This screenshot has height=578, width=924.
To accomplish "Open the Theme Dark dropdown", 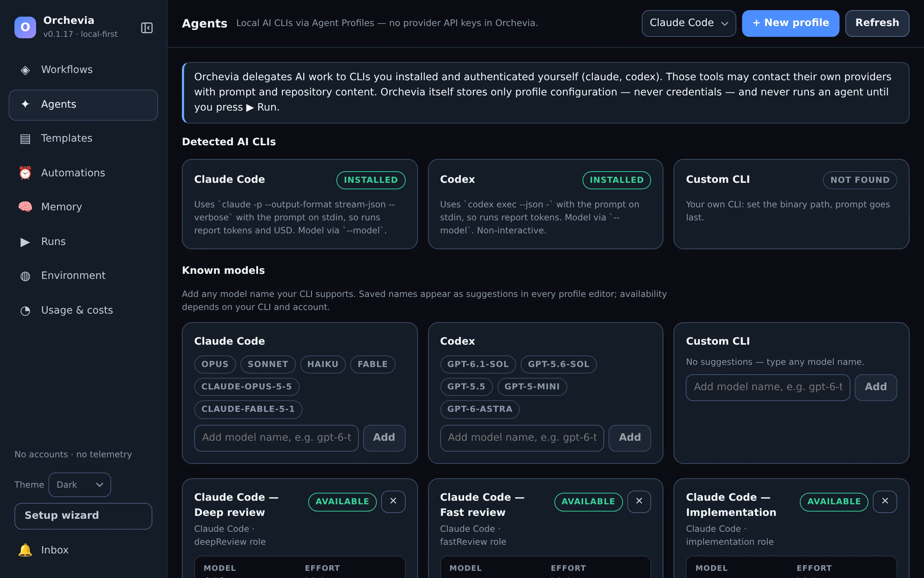I will [80, 485].
